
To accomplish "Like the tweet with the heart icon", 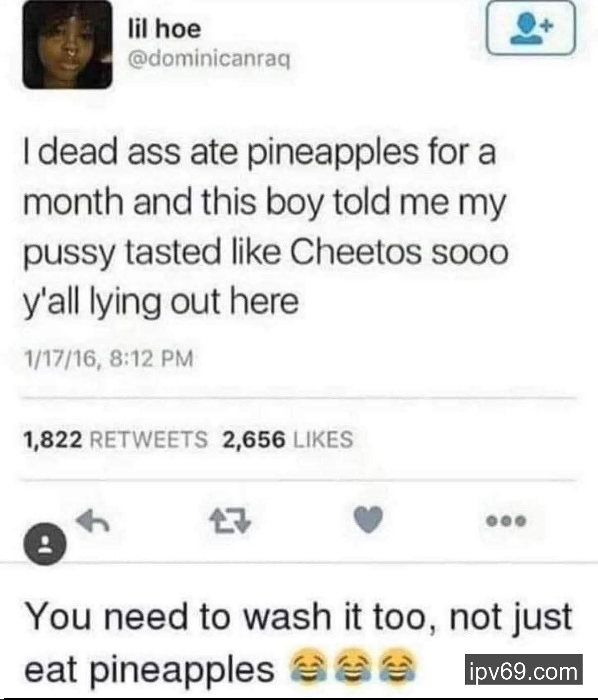I will [369, 522].
